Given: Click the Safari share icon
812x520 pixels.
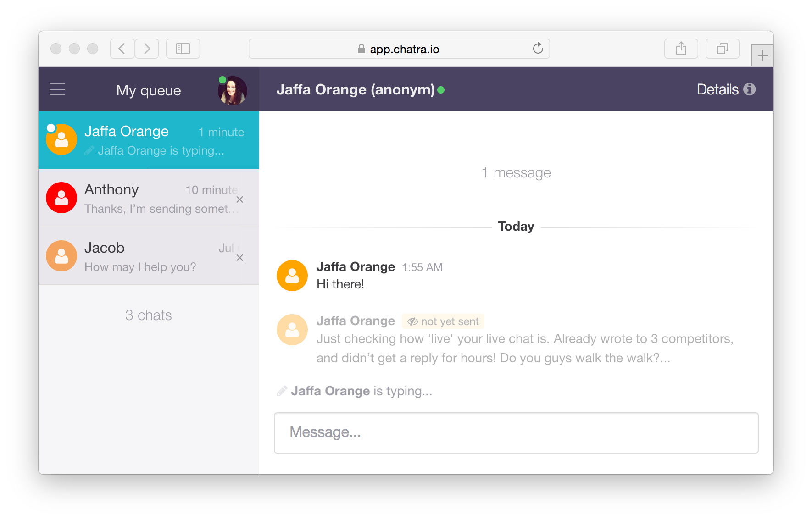Looking at the screenshot, I should 681,49.
